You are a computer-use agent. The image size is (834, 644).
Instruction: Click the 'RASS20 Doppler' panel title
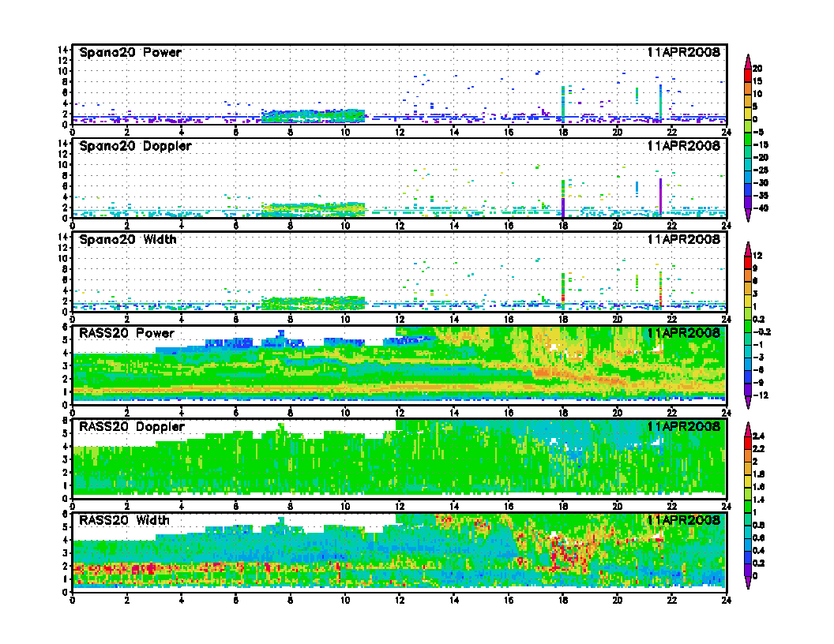(131, 427)
